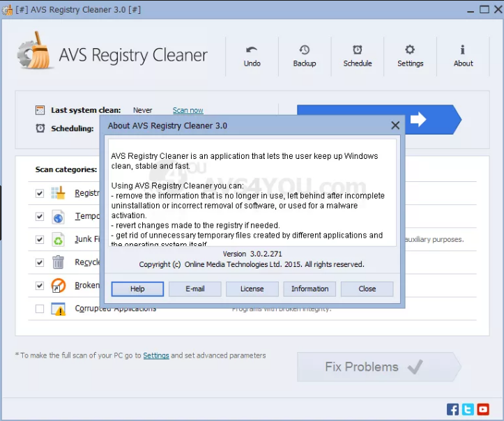Click the E-mail button
The height and width of the screenshot is (421, 504).
click(x=194, y=289)
